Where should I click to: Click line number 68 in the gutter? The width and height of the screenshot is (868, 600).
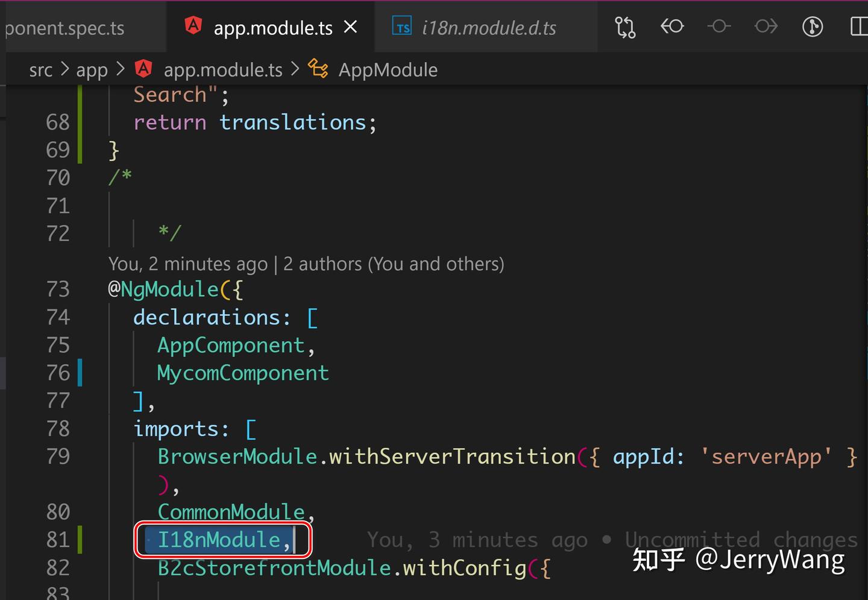[58, 122]
